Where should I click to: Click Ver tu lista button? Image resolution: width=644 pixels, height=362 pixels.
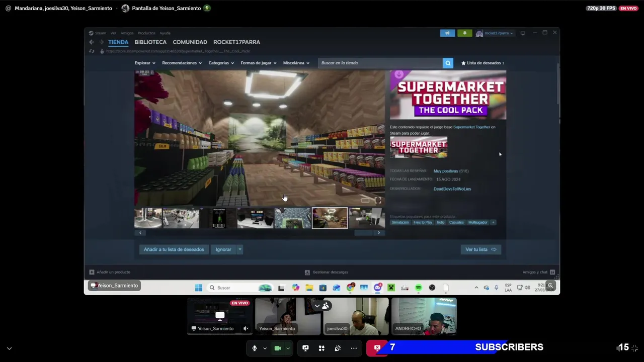(480, 249)
